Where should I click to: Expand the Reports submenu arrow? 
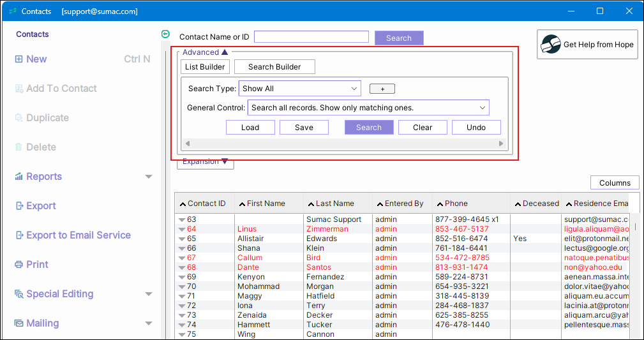point(149,177)
